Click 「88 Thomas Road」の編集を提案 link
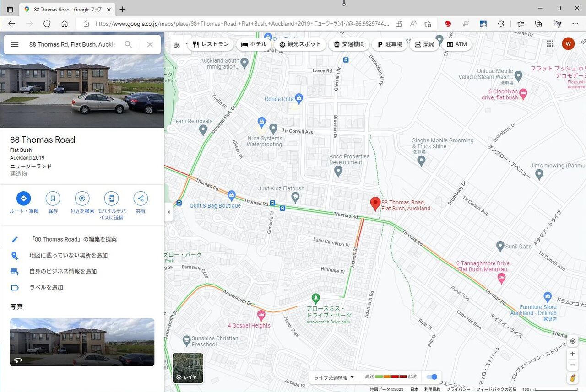586x392 pixels. pyautogui.click(x=73, y=239)
